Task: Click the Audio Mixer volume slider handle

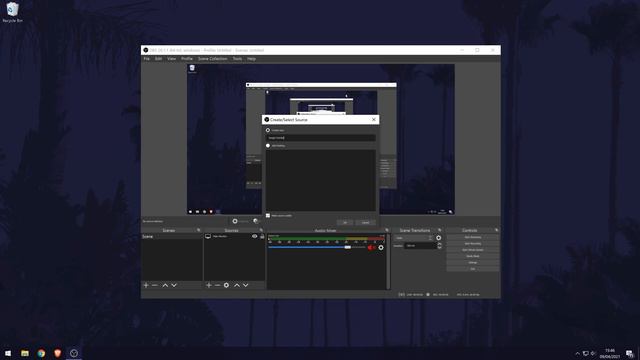Action: point(347,247)
